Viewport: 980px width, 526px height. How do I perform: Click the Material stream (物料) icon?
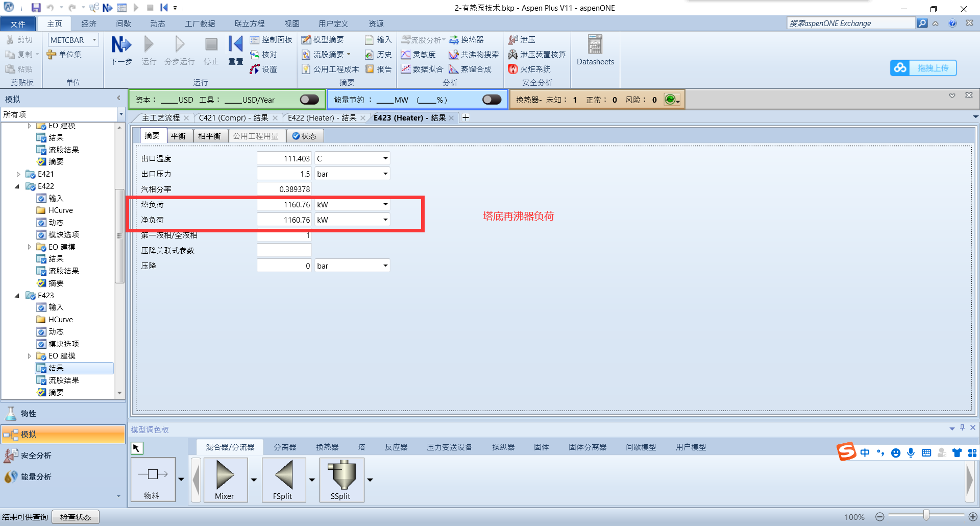(x=153, y=480)
